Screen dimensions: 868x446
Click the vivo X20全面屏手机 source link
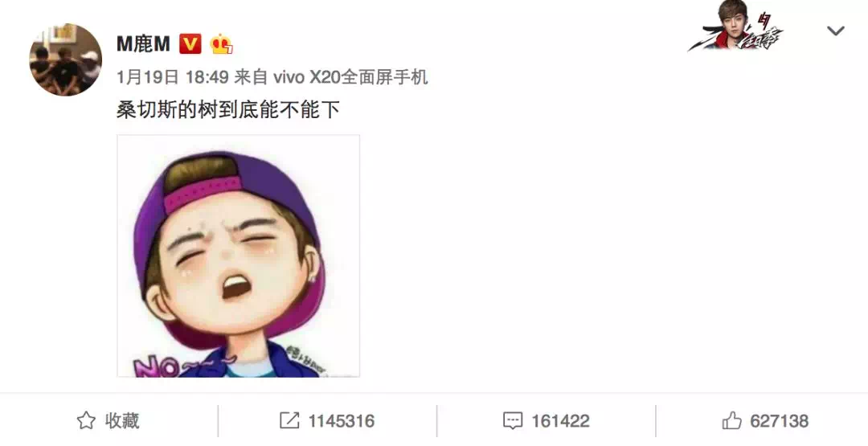pos(351,77)
